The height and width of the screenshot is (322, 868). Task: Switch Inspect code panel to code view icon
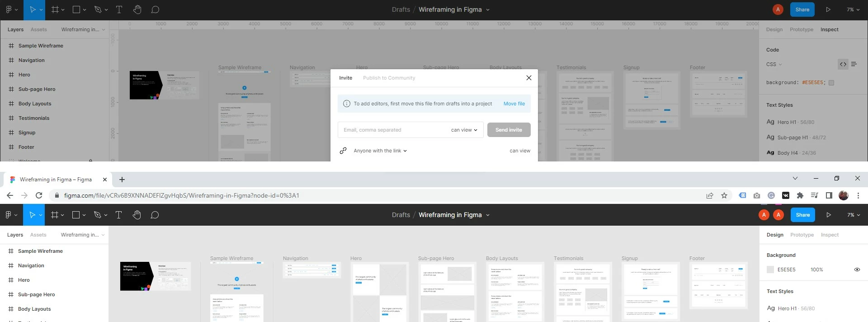click(x=843, y=64)
